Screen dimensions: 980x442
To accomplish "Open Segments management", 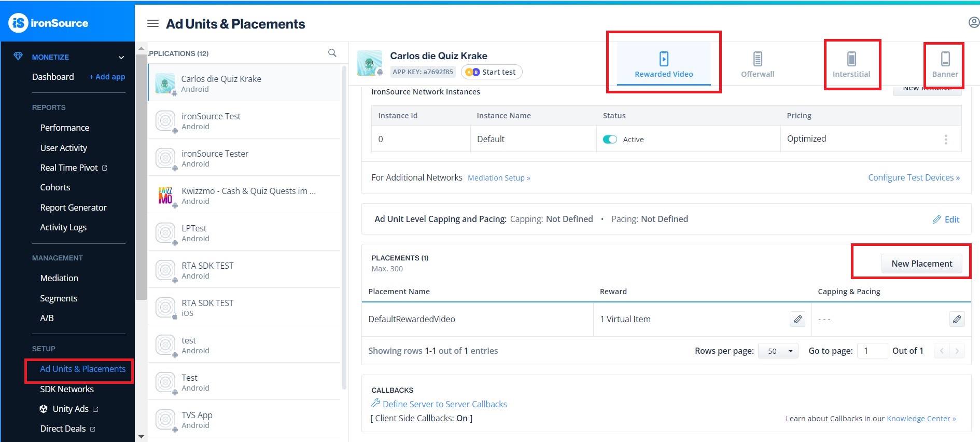I will point(59,298).
